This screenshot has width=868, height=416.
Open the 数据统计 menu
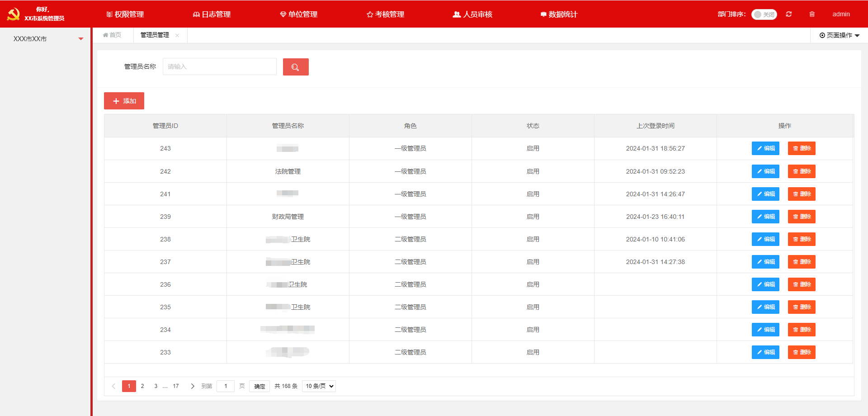[559, 14]
